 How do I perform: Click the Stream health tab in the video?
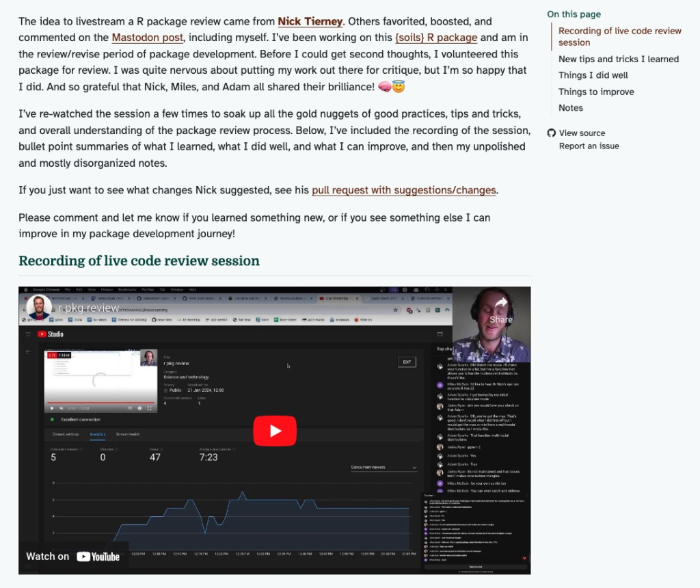(x=128, y=434)
